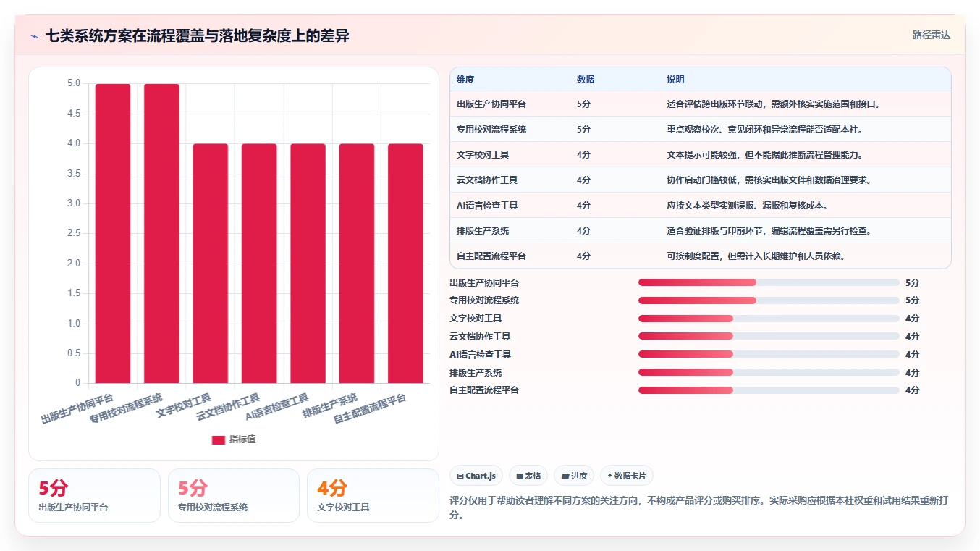Click the 出版生产协同平台 progress bar
Image resolution: width=980 pixels, height=551 pixels.
(x=769, y=282)
